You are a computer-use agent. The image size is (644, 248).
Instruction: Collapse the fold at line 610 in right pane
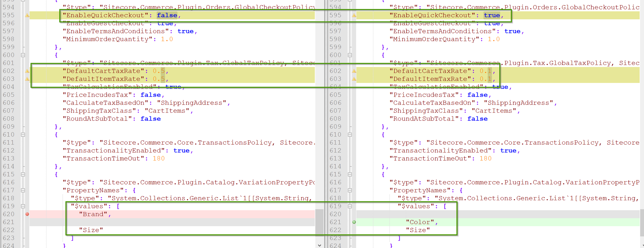point(350,135)
